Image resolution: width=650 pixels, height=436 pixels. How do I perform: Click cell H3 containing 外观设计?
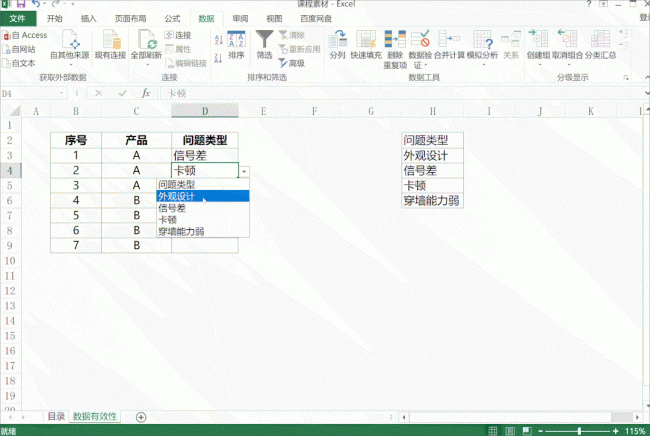coord(432,155)
